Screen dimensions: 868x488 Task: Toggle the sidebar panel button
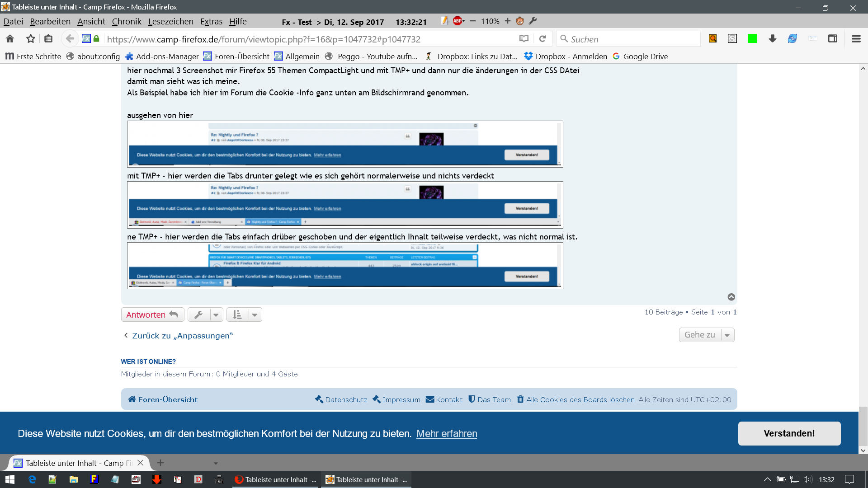coord(832,39)
